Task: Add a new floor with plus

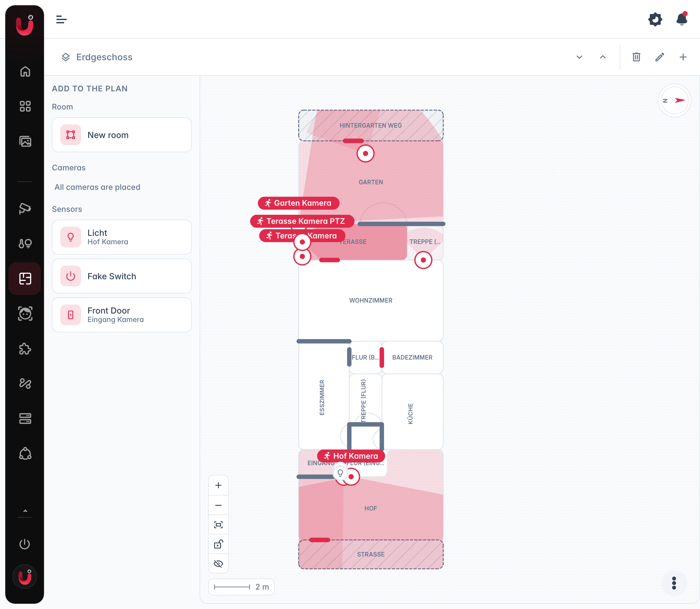Action: click(683, 57)
